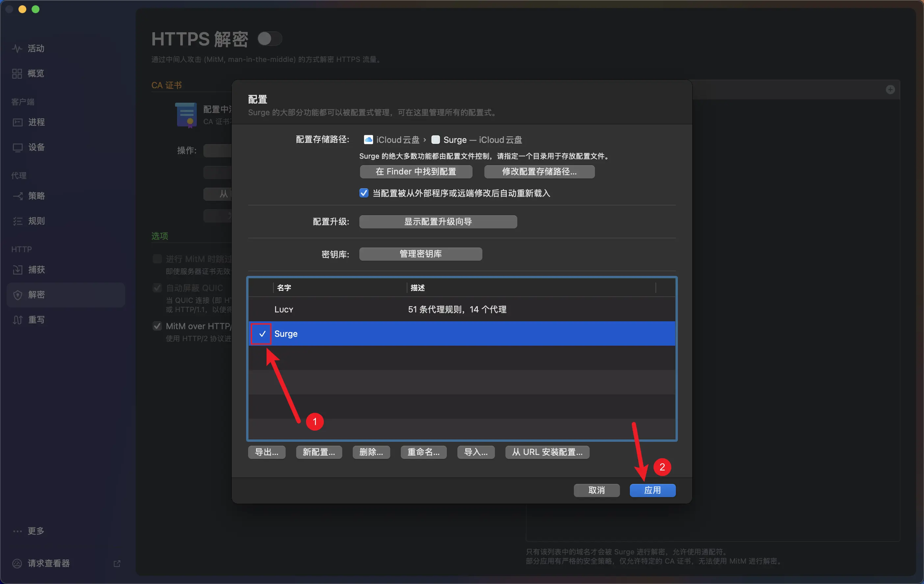
Task: Open the Rules list icon
Action: (17, 221)
